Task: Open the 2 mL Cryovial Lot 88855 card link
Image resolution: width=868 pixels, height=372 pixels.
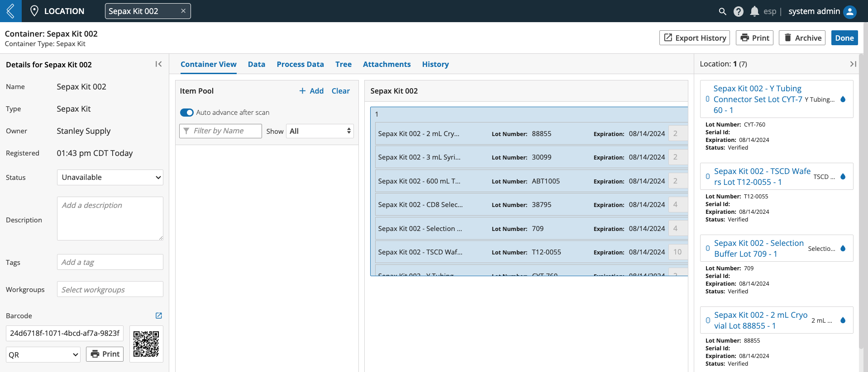Action: (x=761, y=320)
